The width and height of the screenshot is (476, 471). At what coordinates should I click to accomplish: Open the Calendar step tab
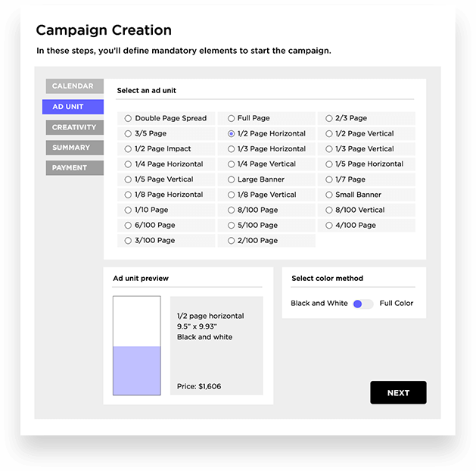[75, 86]
